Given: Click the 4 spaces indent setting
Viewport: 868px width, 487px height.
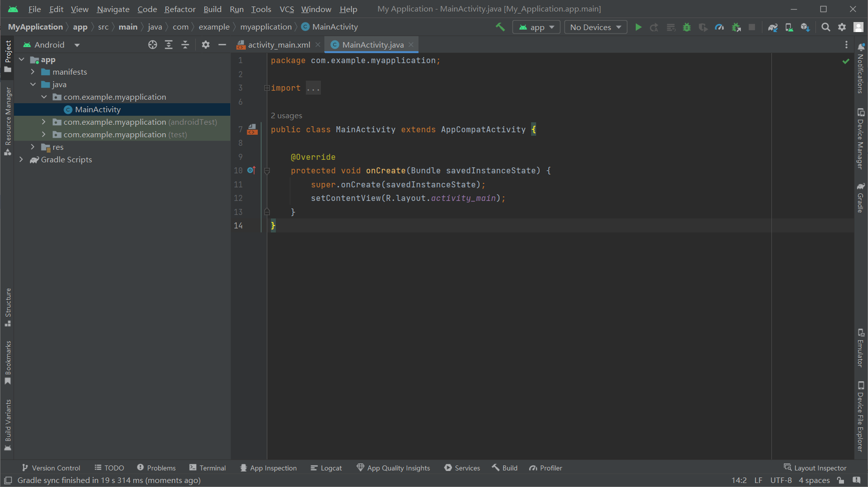Looking at the screenshot, I should 814,480.
